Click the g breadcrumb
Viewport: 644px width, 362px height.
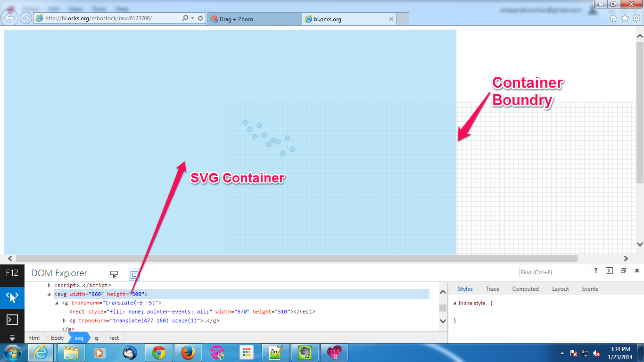pos(96,337)
